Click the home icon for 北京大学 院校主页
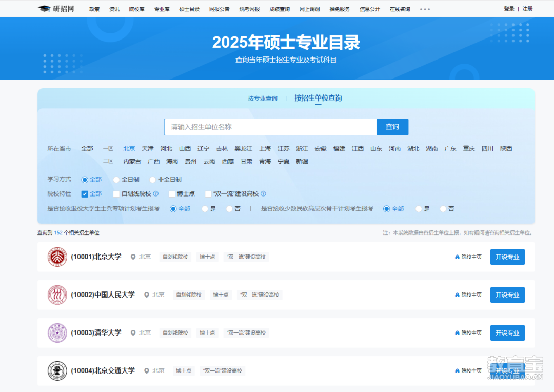The width and height of the screenshot is (554, 392). point(457,257)
